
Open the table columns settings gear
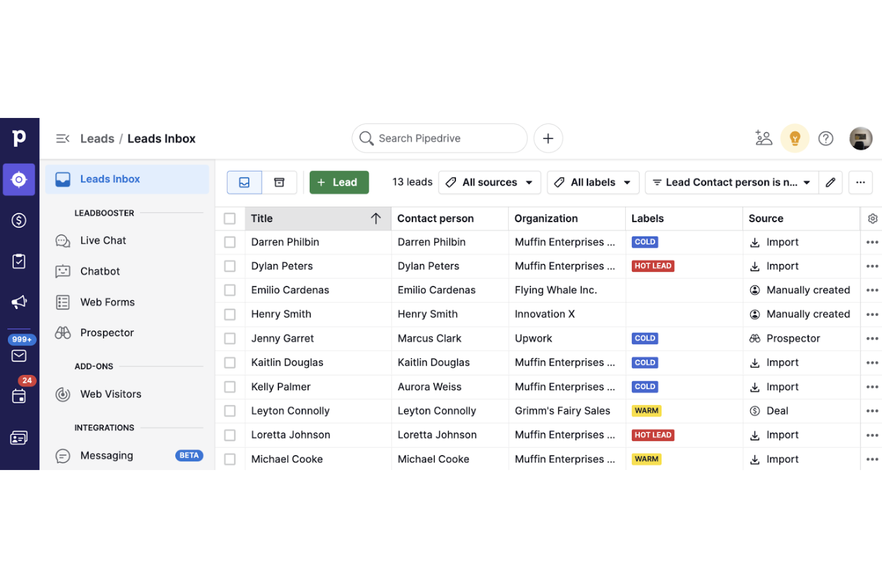point(872,219)
